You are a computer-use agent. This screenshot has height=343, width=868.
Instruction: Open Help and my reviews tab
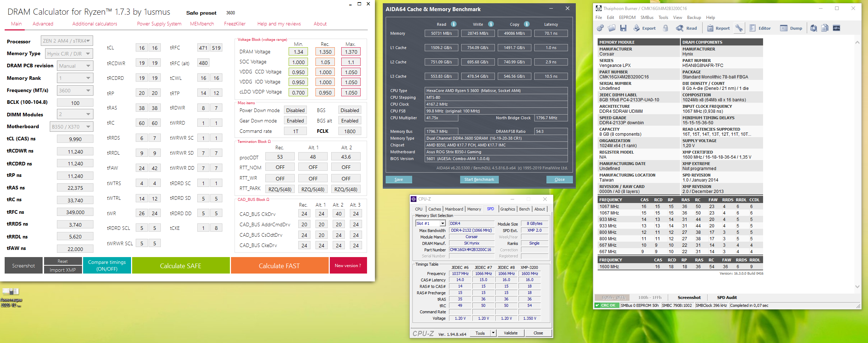279,24
